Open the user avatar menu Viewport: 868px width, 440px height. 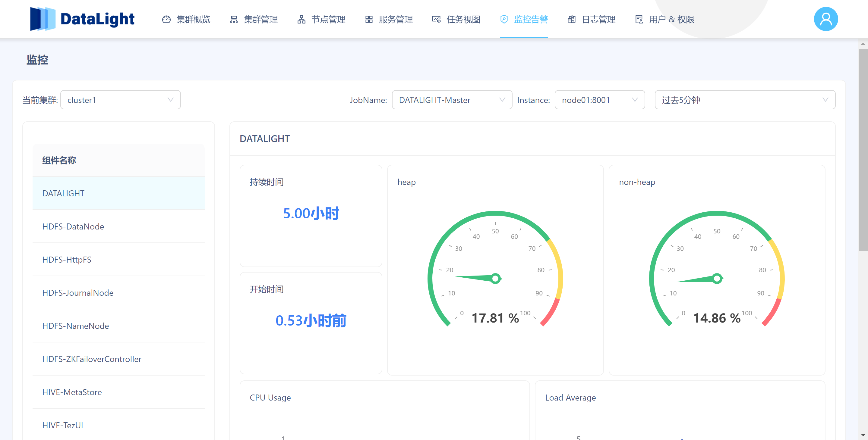[x=825, y=19]
